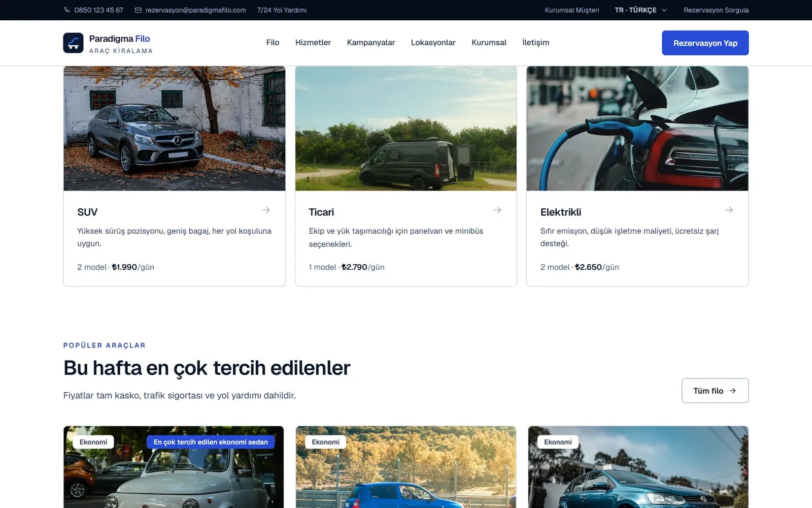This screenshot has height=508, width=812.
Task: Click the Ekonomi tag on the blue hatchback card
Action: (x=326, y=442)
